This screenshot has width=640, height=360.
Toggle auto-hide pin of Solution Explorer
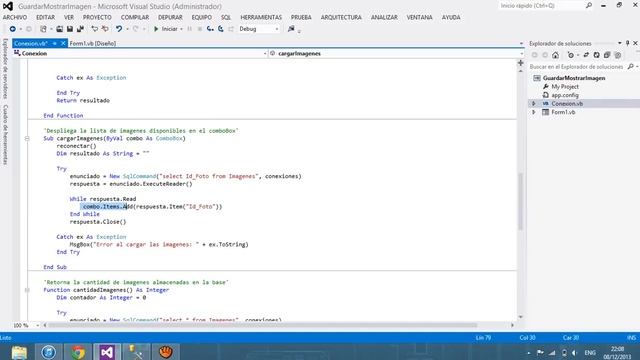(x=628, y=43)
